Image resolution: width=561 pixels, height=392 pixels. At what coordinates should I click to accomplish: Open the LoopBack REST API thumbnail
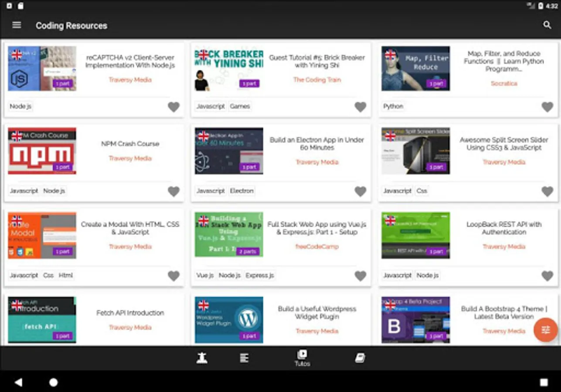tap(415, 235)
